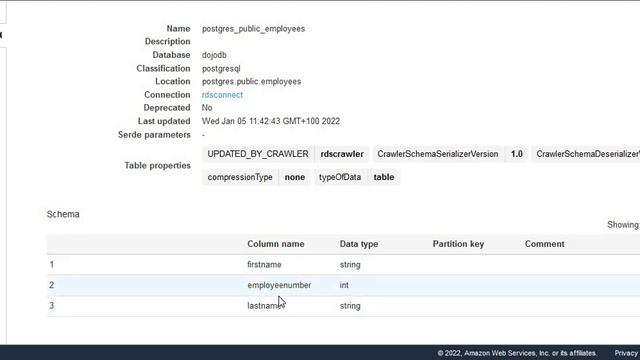640x360 pixels.
Task: Click the Table properties label
Action: tap(158, 166)
